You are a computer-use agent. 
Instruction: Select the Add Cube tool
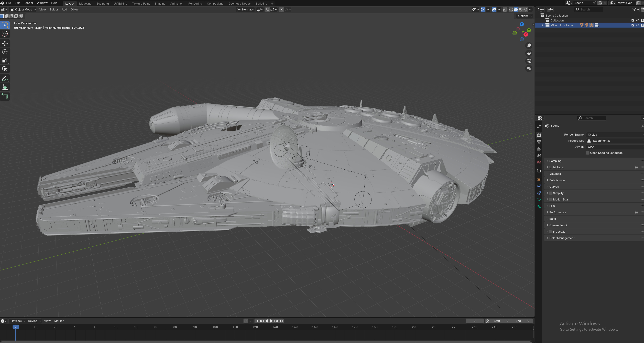(5, 97)
